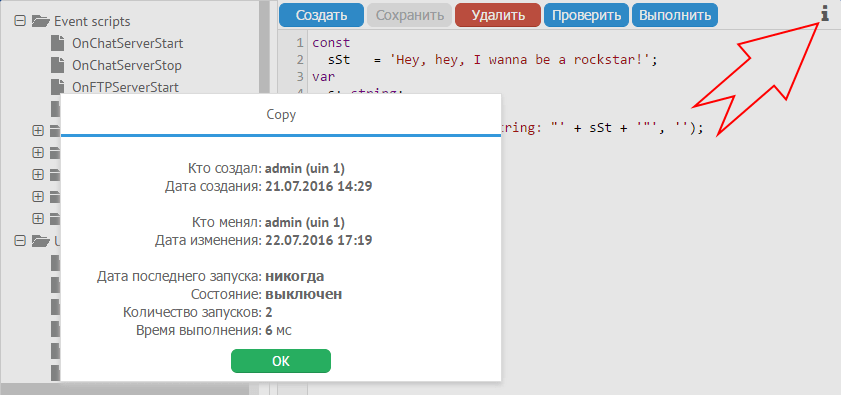Screen dimensions: 841x395
Task: Collapse the tree folder starting with 'U'
Action: click(x=20, y=241)
